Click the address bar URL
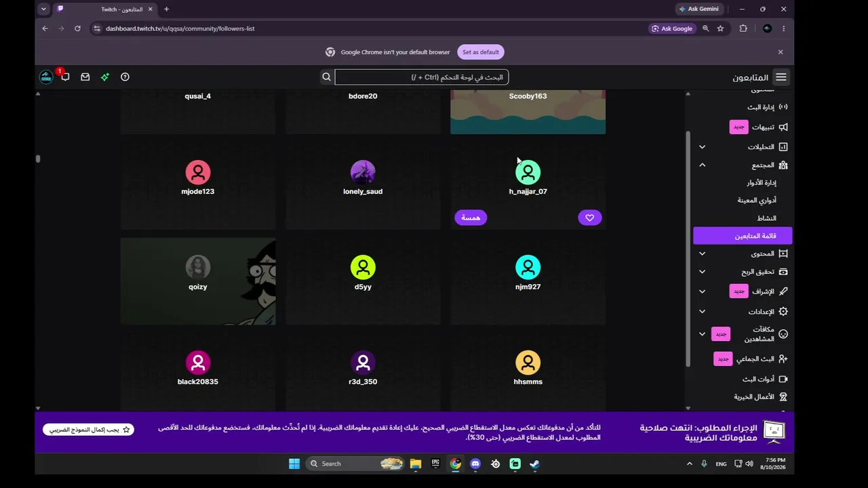 (x=180, y=28)
